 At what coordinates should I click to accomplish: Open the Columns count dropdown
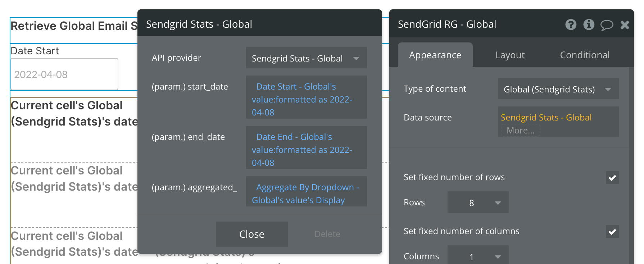click(x=478, y=255)
